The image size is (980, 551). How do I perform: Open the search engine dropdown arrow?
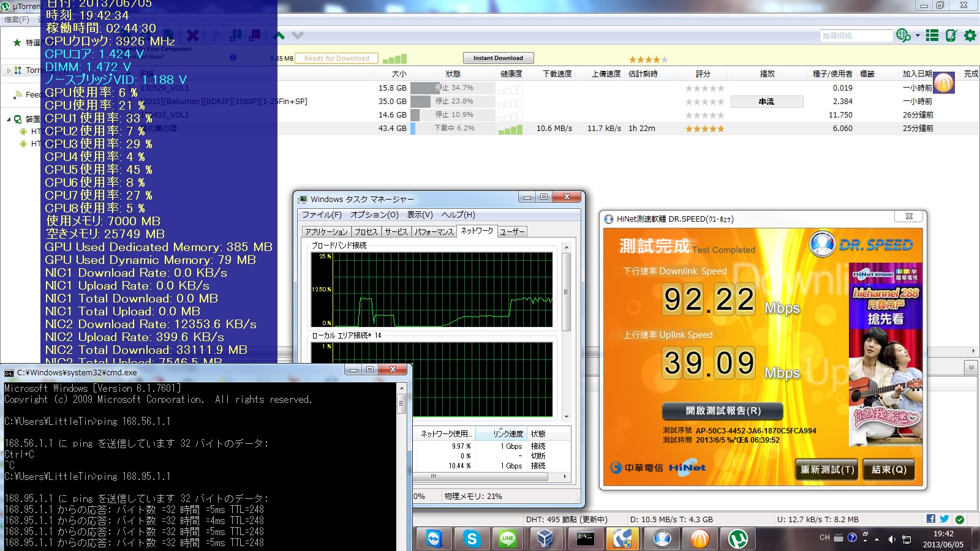pos(918,36)
